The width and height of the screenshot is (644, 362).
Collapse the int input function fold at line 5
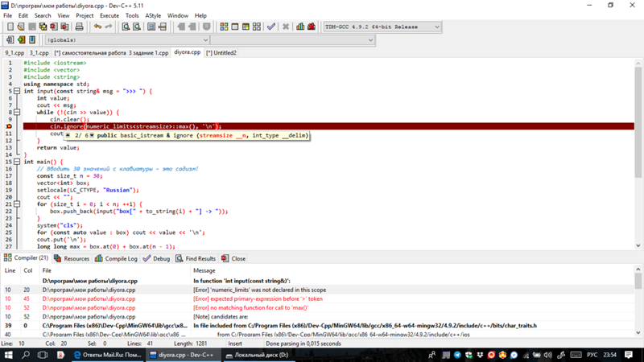pyautogui.click(x=17, y=91)
